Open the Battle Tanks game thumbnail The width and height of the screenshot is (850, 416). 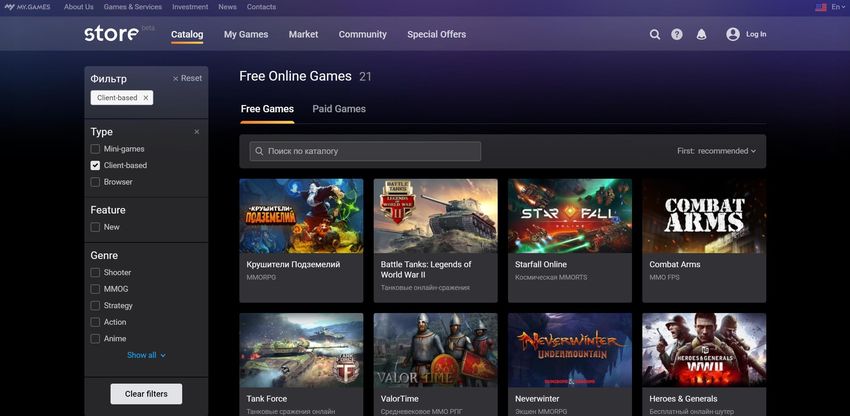435,216
